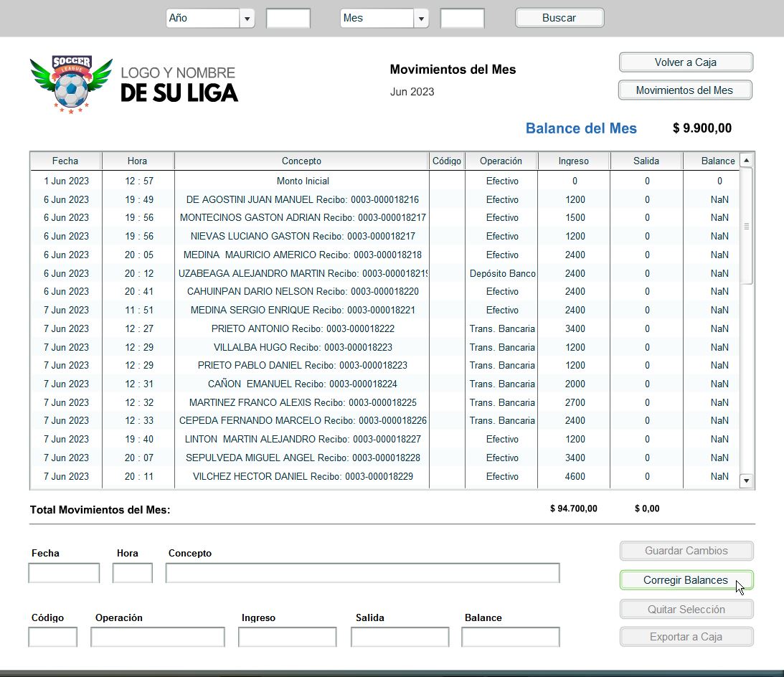The height and width of the screenshot is (677, 784).
Task: Click the Movimientos del Mes button
Action: point(685,90)
